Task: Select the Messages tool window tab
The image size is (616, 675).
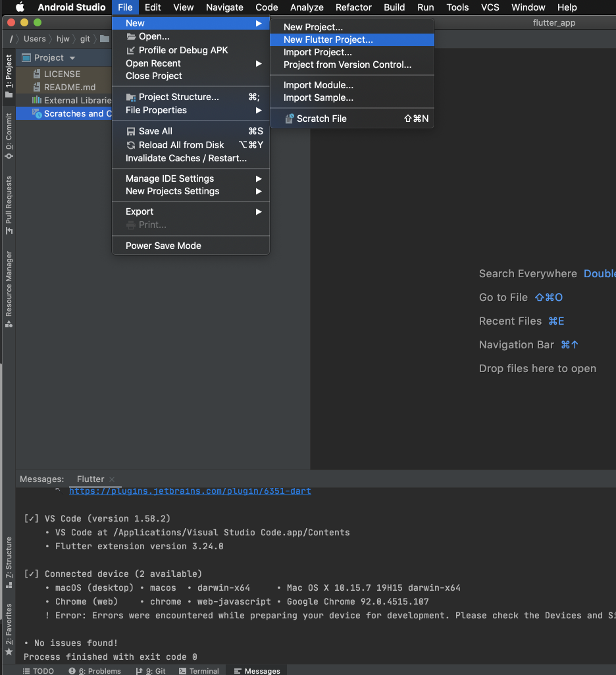Action: pyautogui.click(x=257, y=670)
